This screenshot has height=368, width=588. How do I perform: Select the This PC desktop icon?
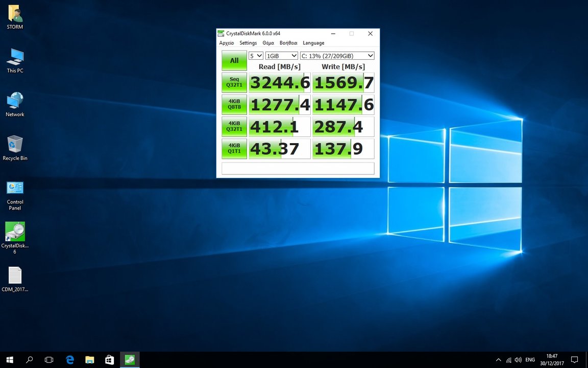tap(15, 60)
